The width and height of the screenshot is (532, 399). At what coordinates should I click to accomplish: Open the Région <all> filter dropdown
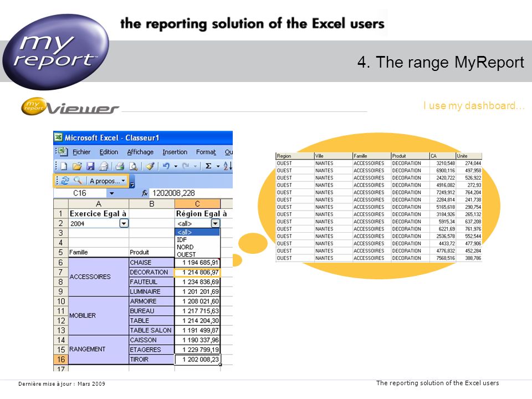tap(216, 223)
